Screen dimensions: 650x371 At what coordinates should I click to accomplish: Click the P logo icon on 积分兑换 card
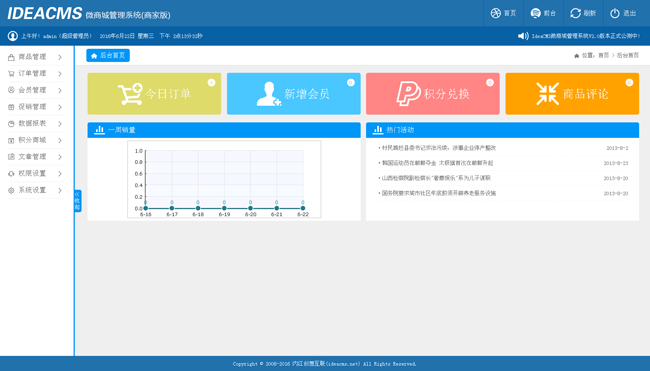tap(408, 94)
